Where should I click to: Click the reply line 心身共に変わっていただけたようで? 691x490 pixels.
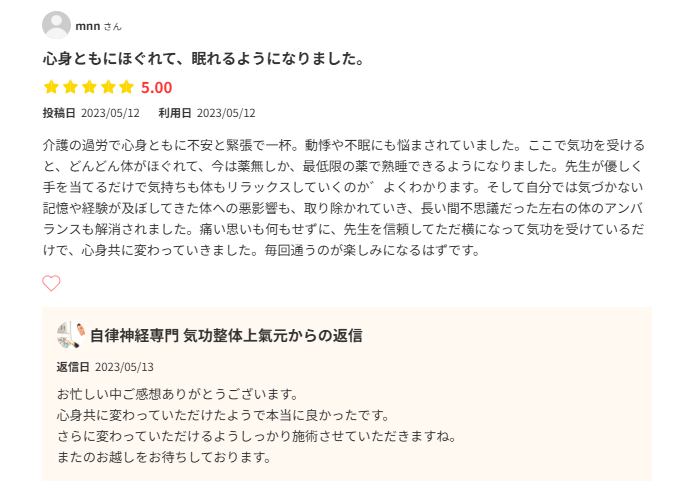(223, 415)
